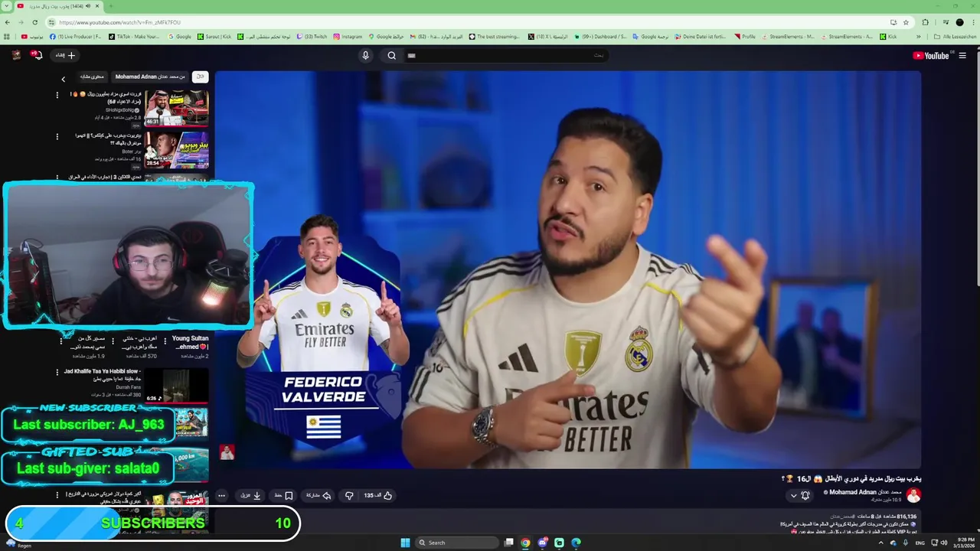
Task: Open Mohamad Adnan channel avatar
Action: 913,496
